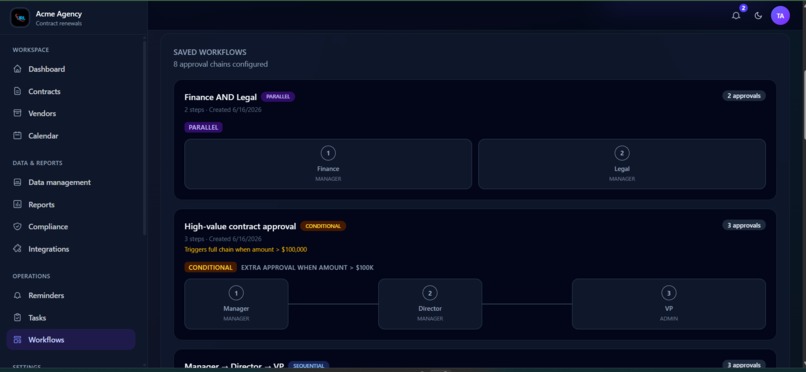Viewport: 806px width, 372px height.
Task: Open the Calendar page
Action: pos(71,136)
